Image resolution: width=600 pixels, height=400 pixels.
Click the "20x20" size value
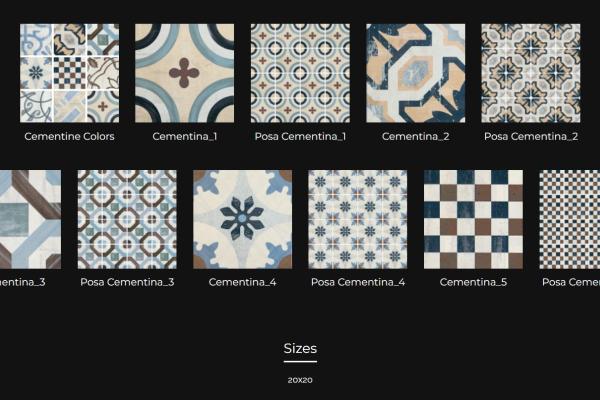point(300,380)
